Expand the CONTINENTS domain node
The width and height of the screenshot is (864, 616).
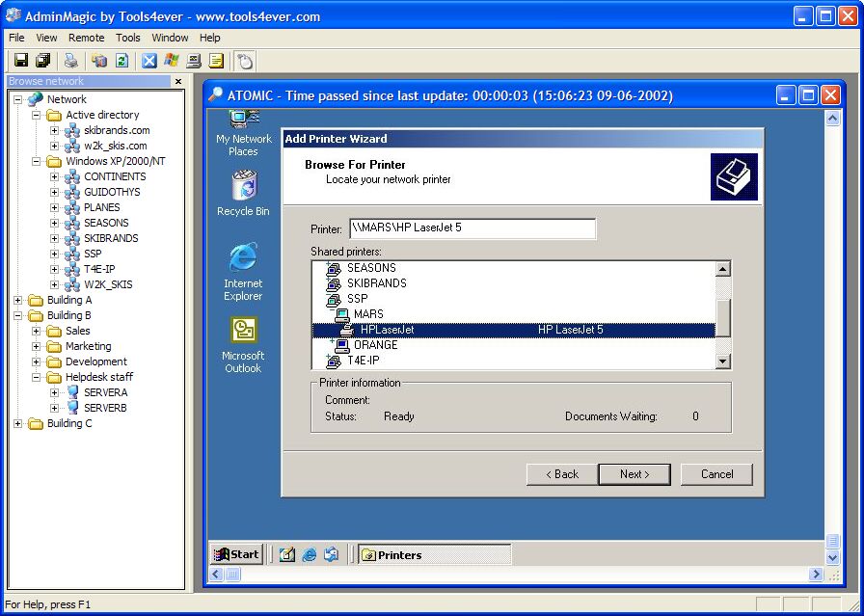(x=54, y=176)
